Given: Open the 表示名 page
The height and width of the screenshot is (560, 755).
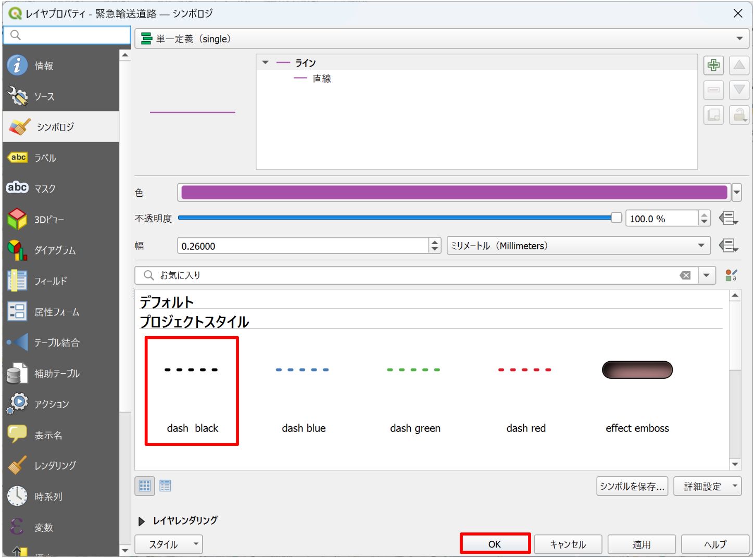Looking at the screenshot, I should 61,435.
